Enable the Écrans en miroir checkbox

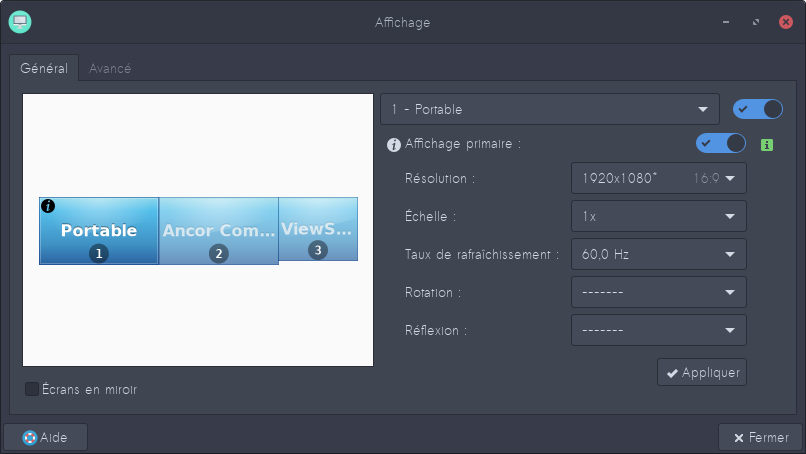pos(32,389)
